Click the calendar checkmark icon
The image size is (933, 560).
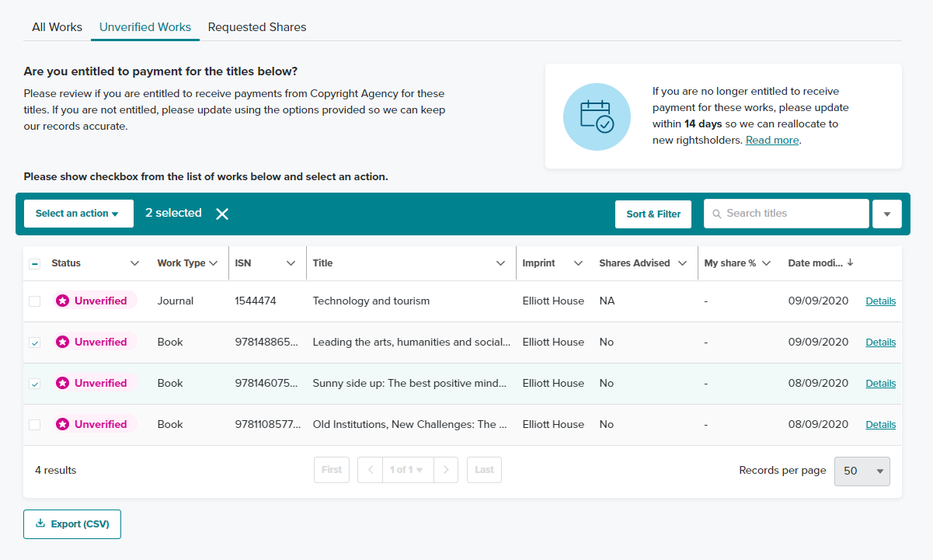point(597,117)
